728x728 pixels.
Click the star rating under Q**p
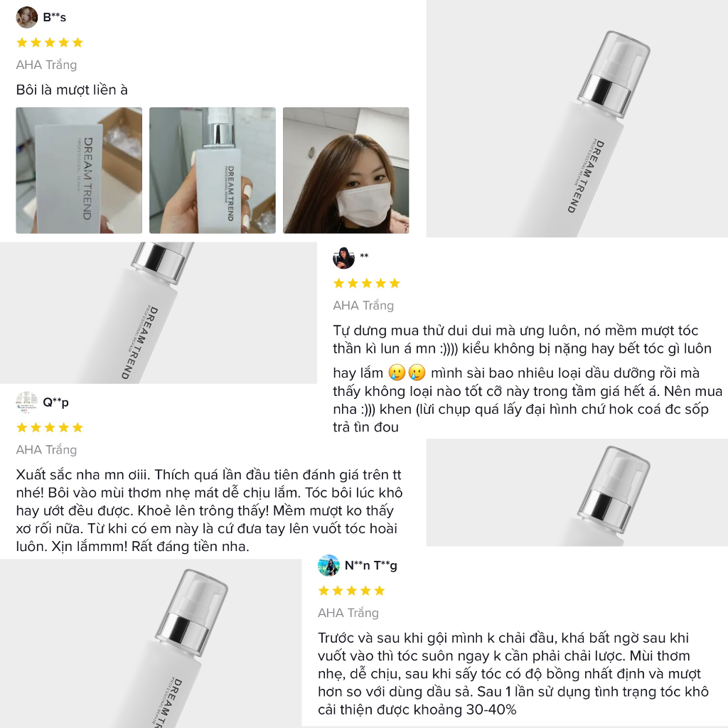50,428
